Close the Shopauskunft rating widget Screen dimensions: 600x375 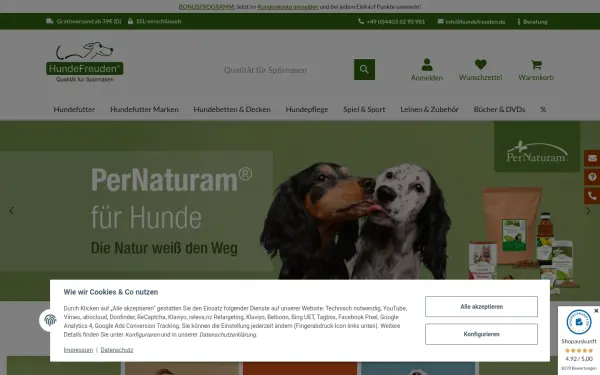(596, 311)
